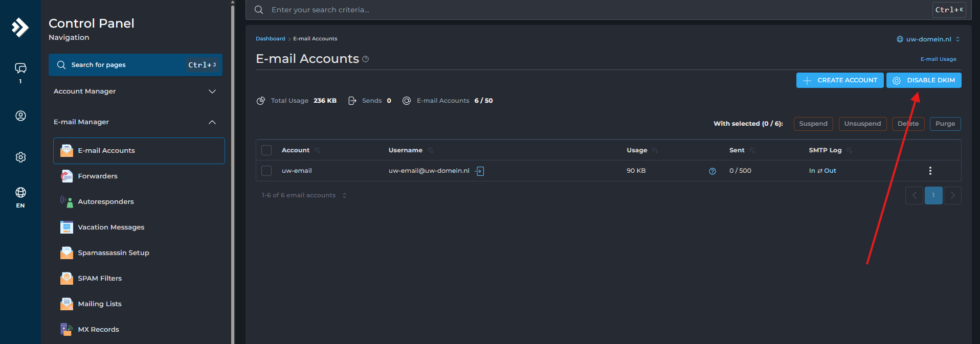This screenshot has height=344, width=980.
Task: Click the at-sign E-mail Accounts count icon
Action: pyautogui.click(x=407, y=101)
